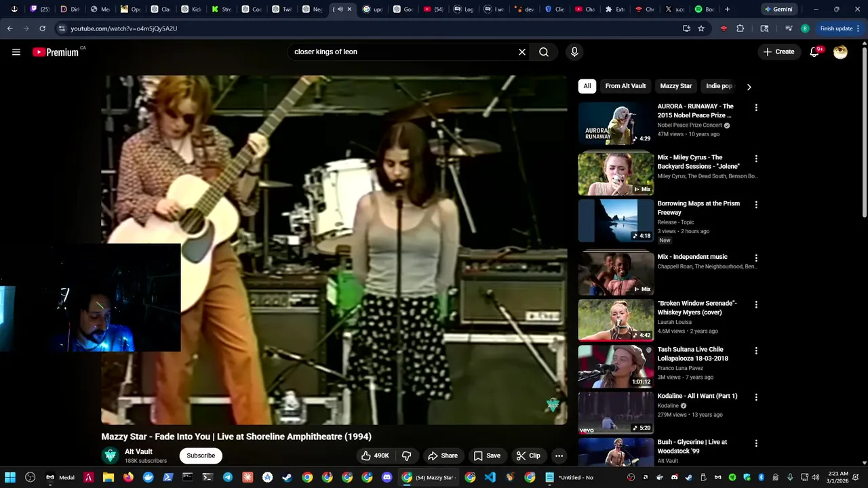The image size is (868, 488).
Task: Click the address bar URL
Action: click(124, 28)
